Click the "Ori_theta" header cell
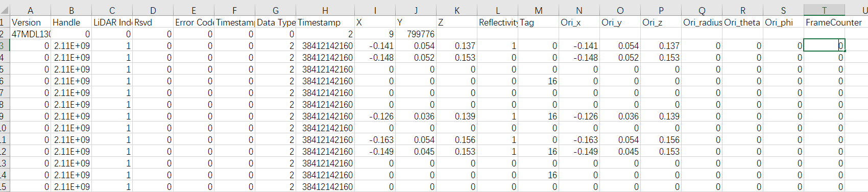The width and height of the screenshot is (868, 192). [x=743, y=22]
